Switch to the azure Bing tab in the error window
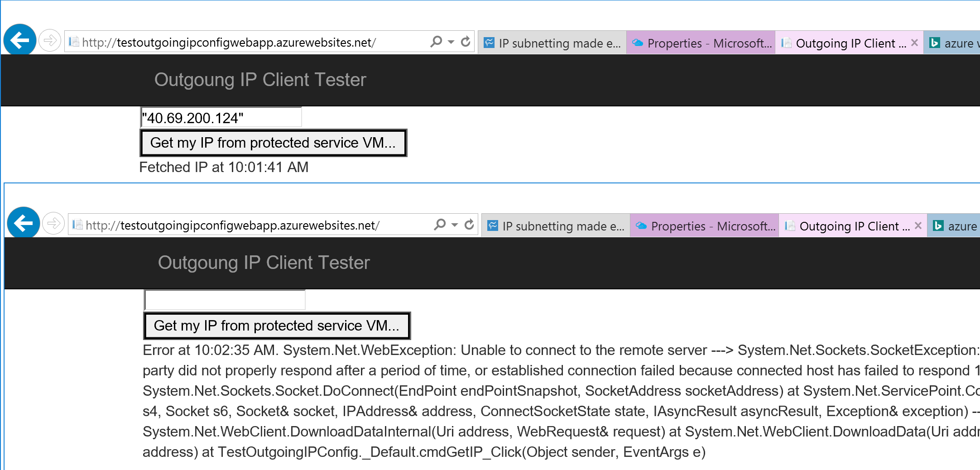Screen dimensions: 980x470 [955, 226]
